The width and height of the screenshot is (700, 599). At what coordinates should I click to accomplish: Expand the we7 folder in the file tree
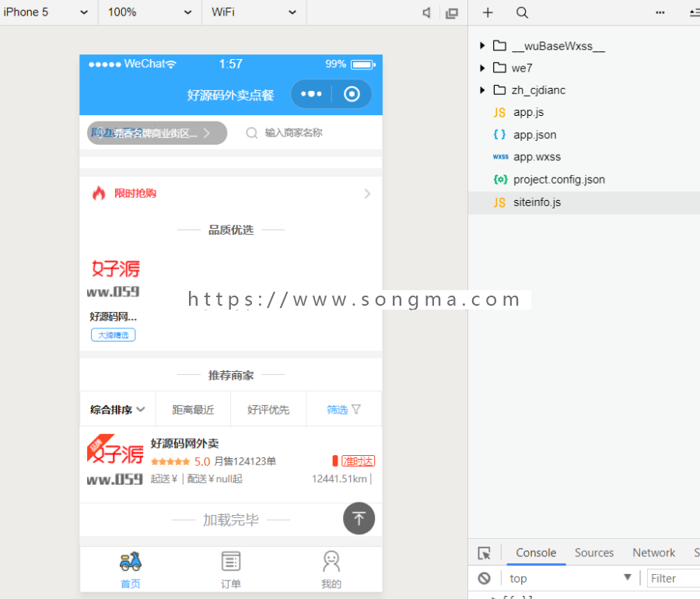pyautogui.click(x=482, y=68)
